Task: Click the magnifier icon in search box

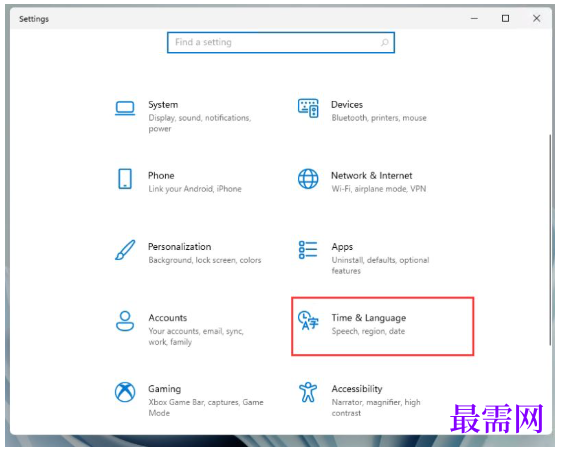Action: click(385, 43)
